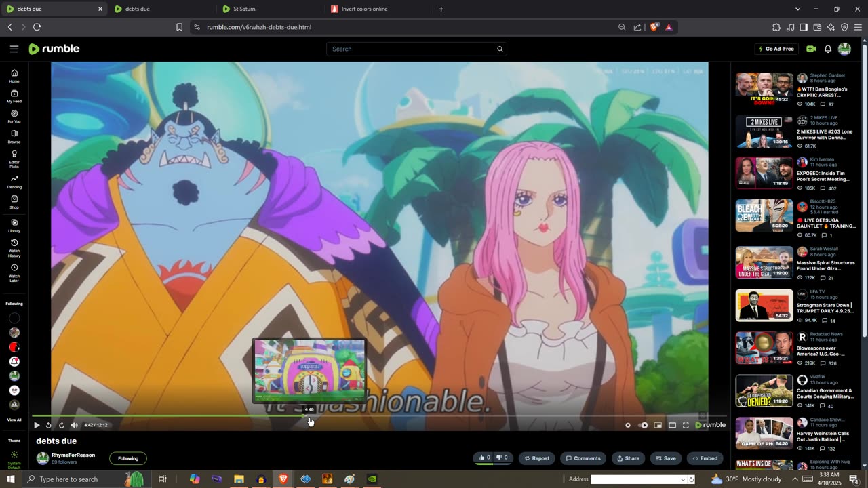Open Shop in the sidebar
Image resolution: width=868 pixels, height=488 pixels.
pos(14,202)
